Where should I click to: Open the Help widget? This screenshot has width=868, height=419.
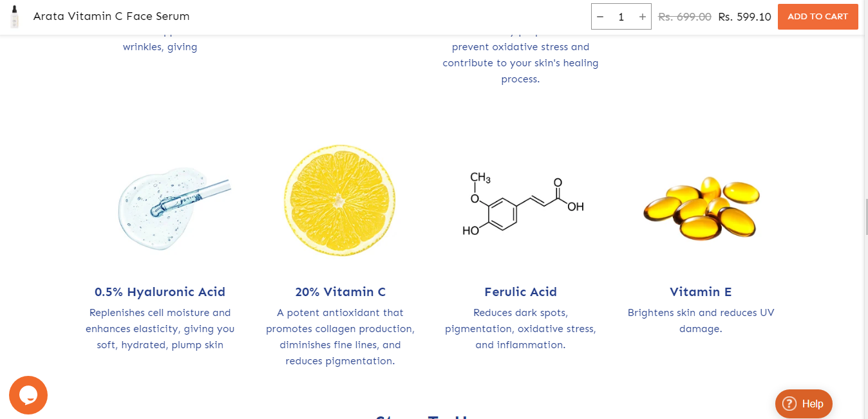(804, 404)
